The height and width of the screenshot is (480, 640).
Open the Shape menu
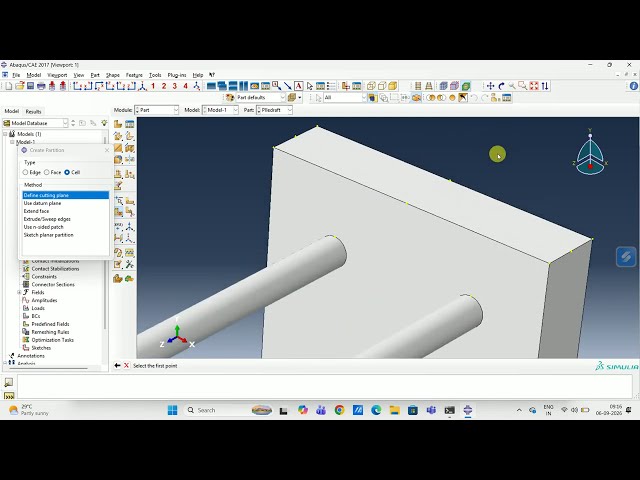point(113,75)
